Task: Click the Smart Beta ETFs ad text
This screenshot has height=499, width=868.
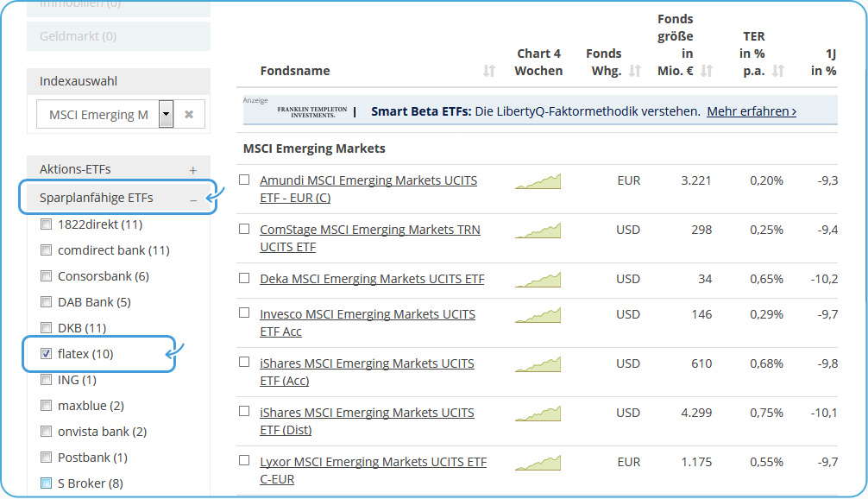Action: (535, 111)
